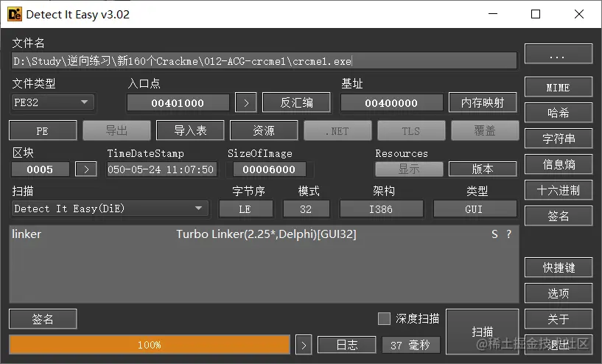Open the 哈希 hash tool
Image resolution: width=602 pixels, height=364 pixels.
point(559,113)
